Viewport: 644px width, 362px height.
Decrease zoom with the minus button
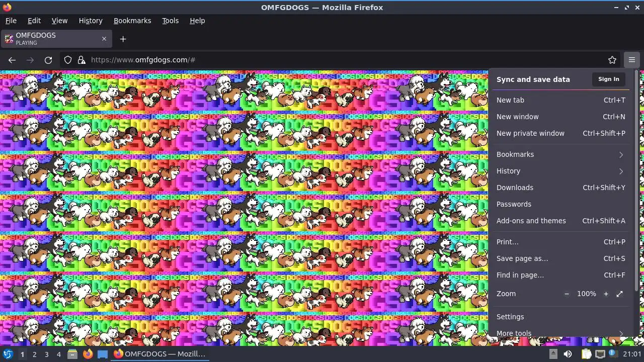(x=567, y=294)
